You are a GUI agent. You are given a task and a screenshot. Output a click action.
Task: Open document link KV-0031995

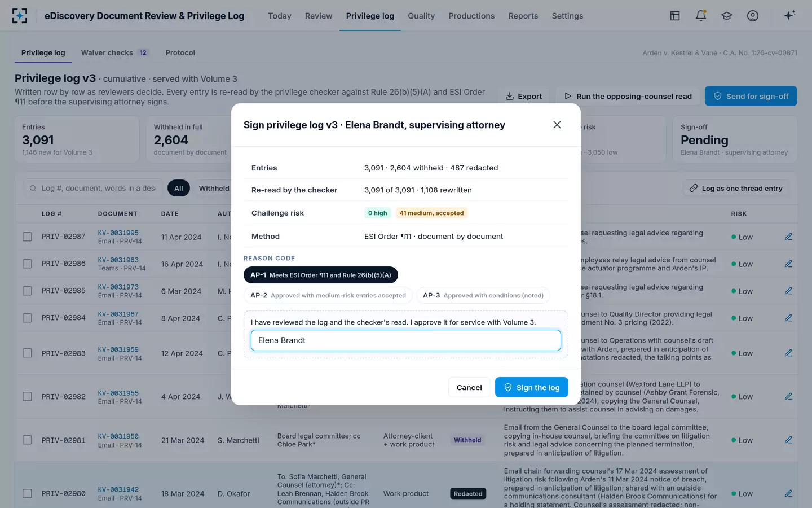tap(118, 233)
